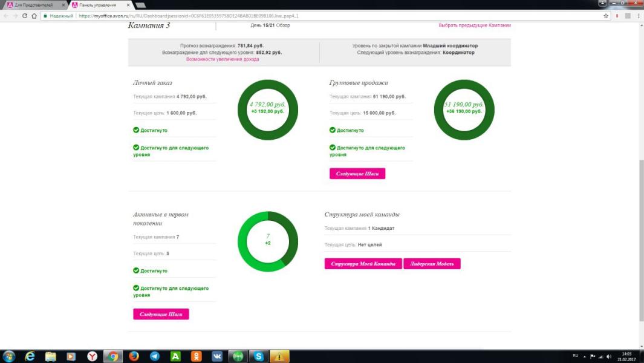Click the browser back arrow
Screen dimensions: 644x363
point(6,16)
